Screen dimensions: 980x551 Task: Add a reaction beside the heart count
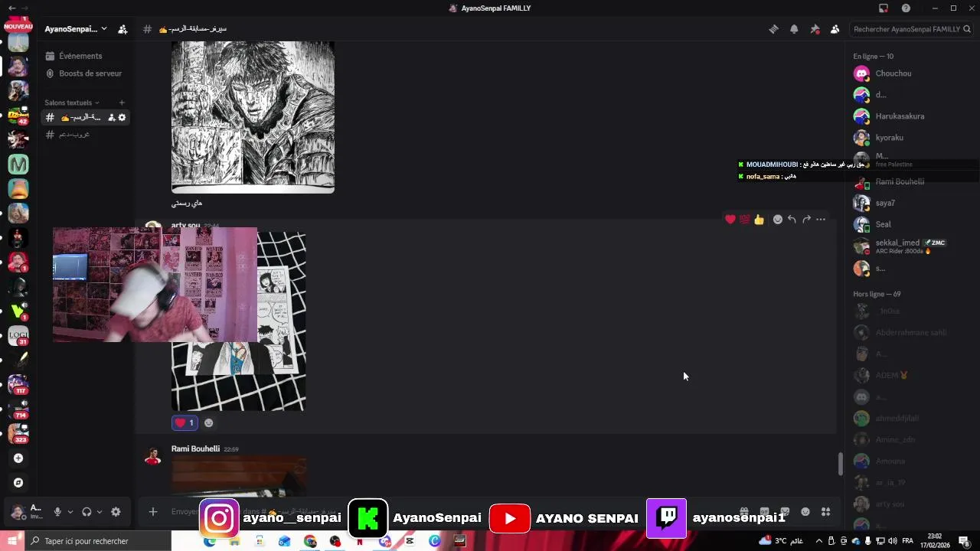208,422
